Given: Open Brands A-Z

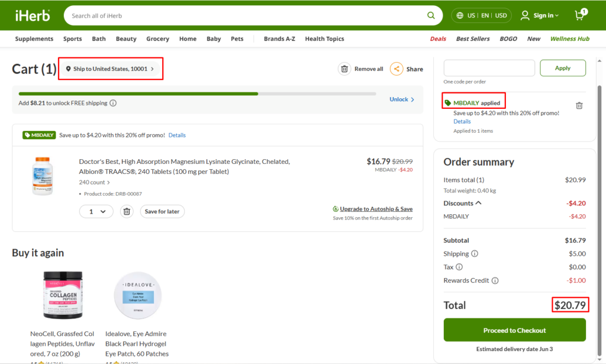Looking at the screenshot, I should (x=279, y=38).
